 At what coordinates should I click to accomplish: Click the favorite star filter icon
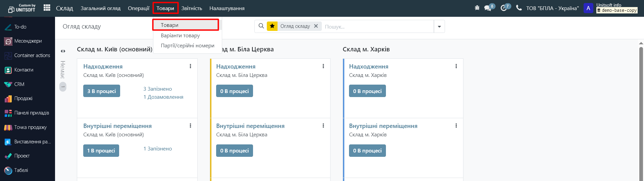tap(272, 26)
